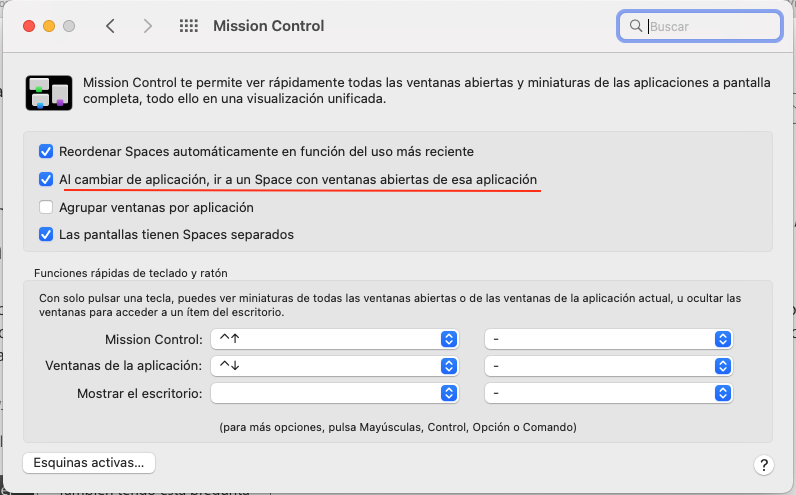Click the forward navigation arrow
796x495 pixels.
(148, 26)
